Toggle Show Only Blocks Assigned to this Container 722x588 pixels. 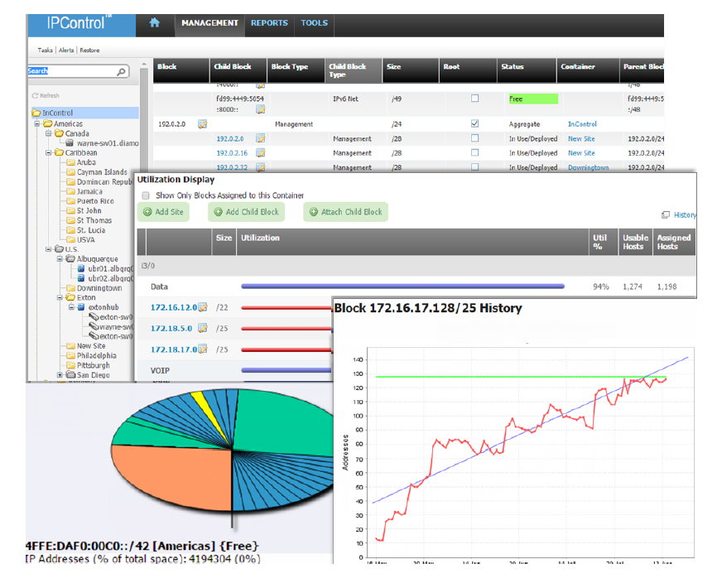pyautogui.click(x=146, y=195)
